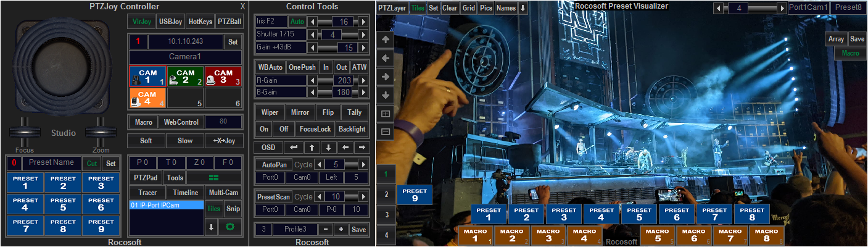Click the X+Joy axis swap button
The height and width of the screenshot is (247, 868).
click(223, 141)
